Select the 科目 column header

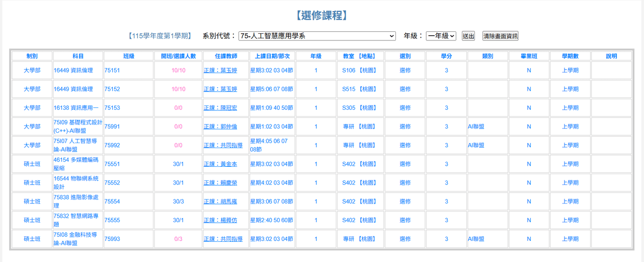coord(78,56)
